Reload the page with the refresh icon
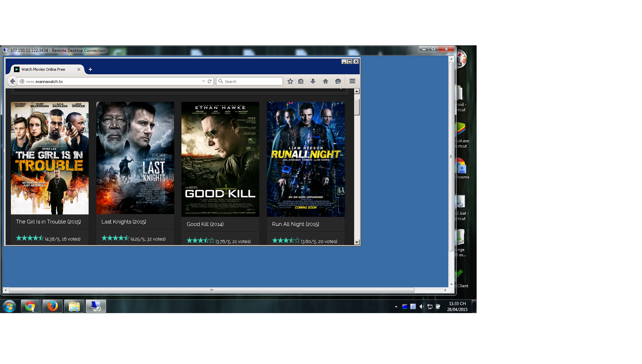This screenshot has width=642, height=364. [210, 81]
